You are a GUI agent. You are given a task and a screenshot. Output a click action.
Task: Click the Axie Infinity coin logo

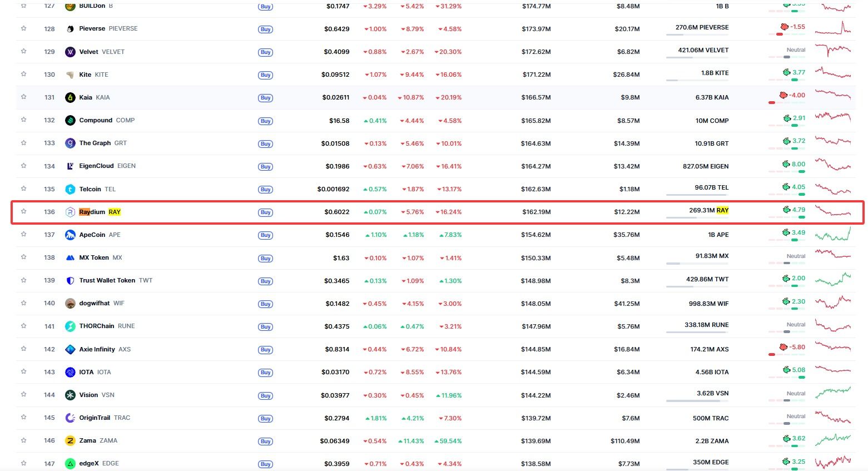click(x=70, y=349)
